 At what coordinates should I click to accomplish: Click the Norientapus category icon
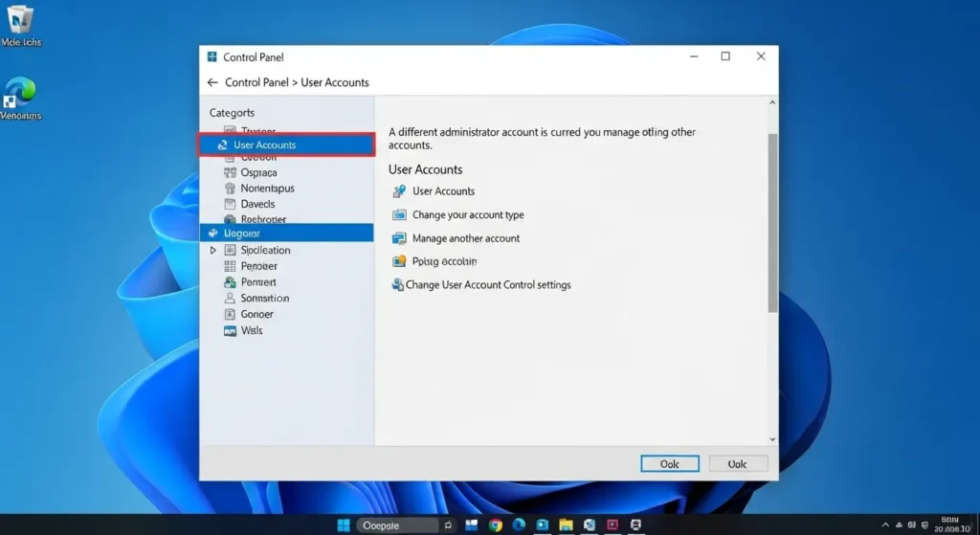tap(230, 189)
